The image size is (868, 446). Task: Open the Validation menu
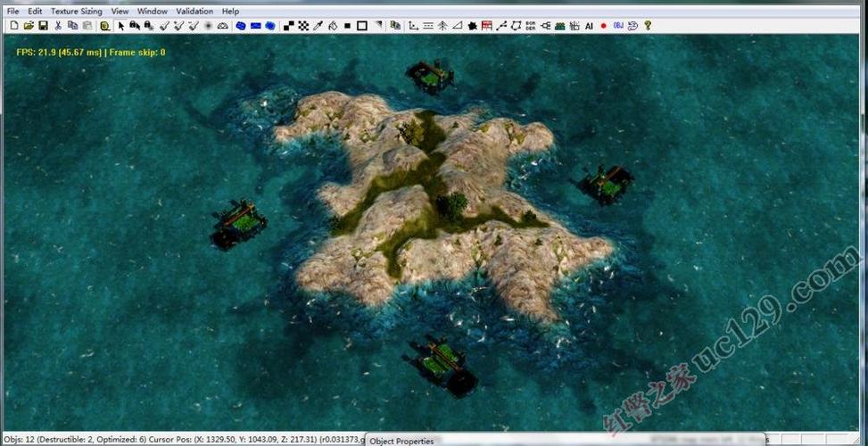[x=194, y=12]
